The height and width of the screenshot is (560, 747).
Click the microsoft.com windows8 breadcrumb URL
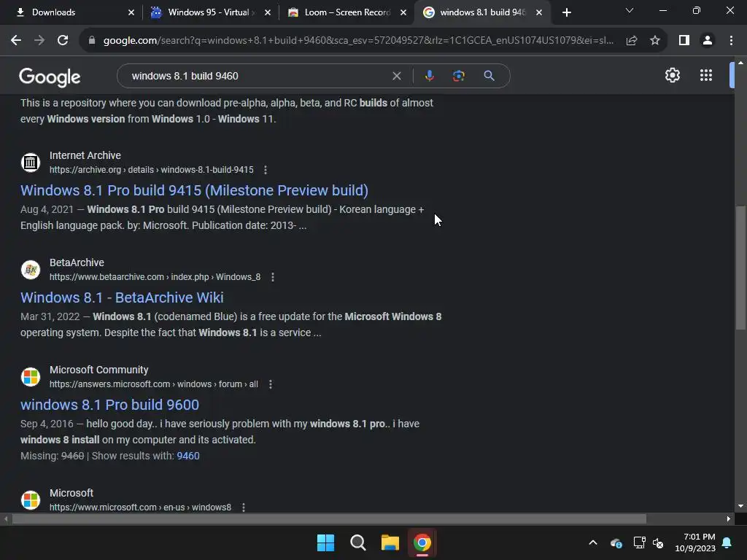[140, 507]
